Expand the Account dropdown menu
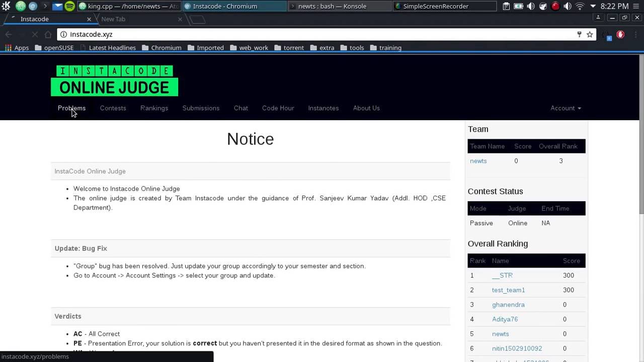644x362 pixels. [566, 108]
